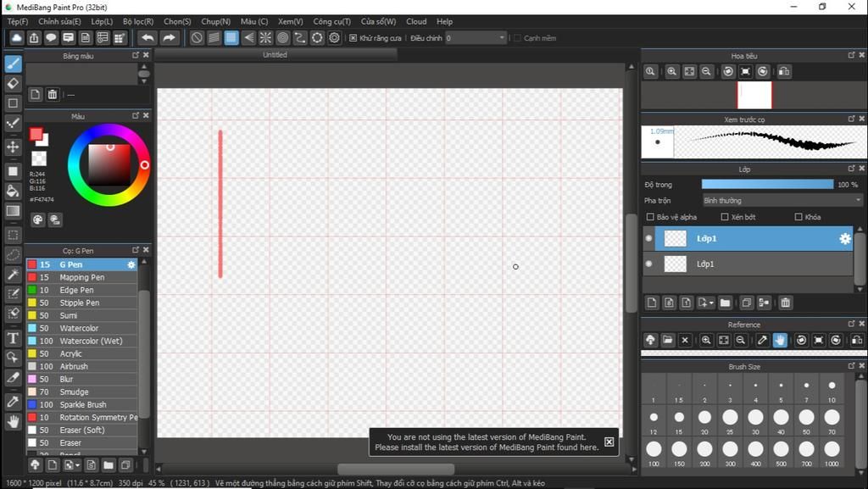
Task: Enable parallel lines snap guide
Action: 214,37
